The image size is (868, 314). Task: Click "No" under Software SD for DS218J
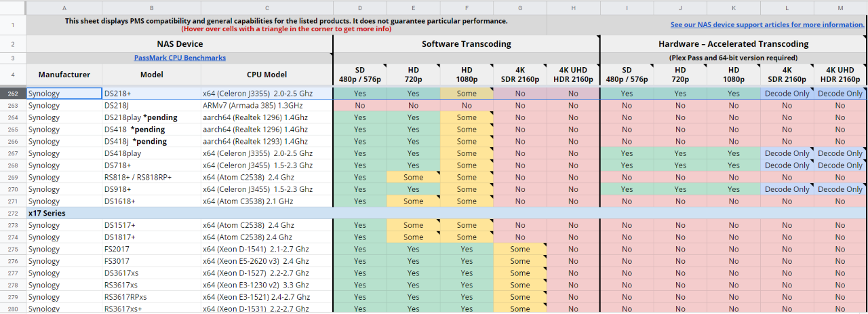pos(359,106)
